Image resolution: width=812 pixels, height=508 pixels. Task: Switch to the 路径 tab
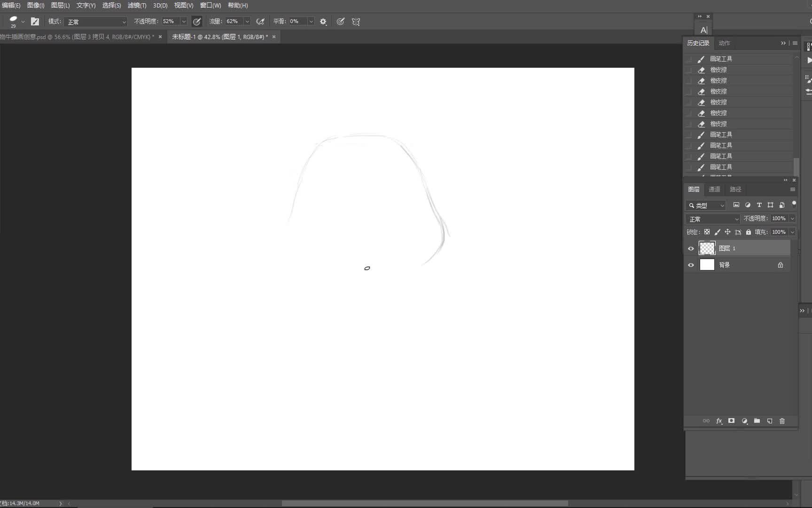coord(735,190)
